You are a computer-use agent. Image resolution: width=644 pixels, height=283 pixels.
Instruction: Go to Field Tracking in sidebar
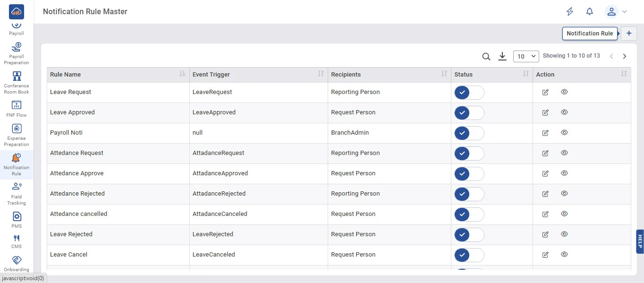pyautogui.click(x=17, y=194)
